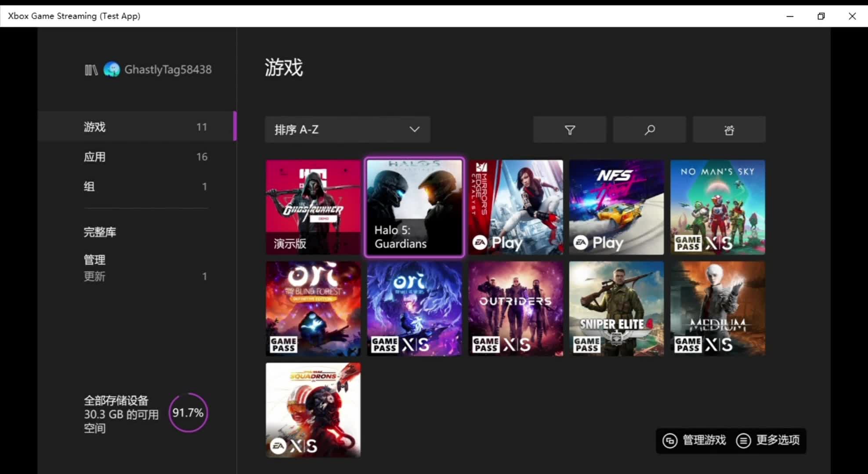This screenshot has height=474, width=868.
Task: Click the 更多选项 button
Action: (x=768, y=440)
